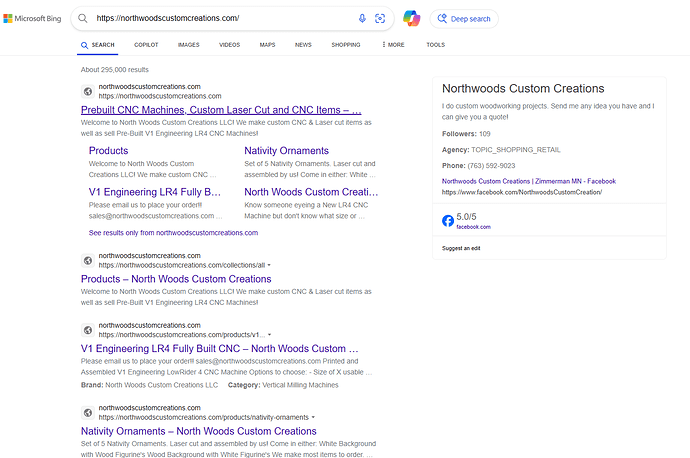690x458 pixels.
Task: Click the Followers: 109 text
Action: 466,134
